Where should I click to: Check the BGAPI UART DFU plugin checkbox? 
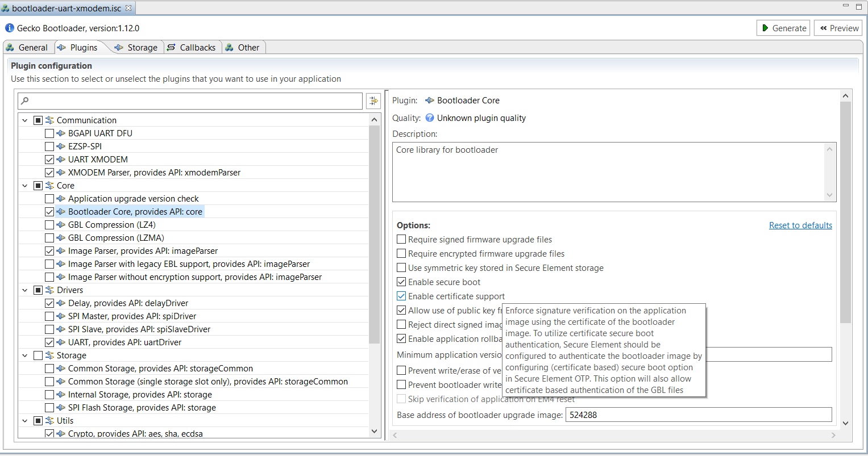(x=49, y=133)
